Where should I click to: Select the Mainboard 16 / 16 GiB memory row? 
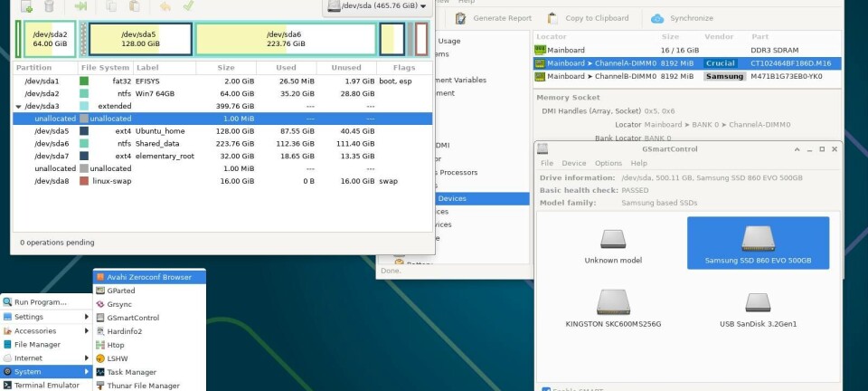click(687, 50)
